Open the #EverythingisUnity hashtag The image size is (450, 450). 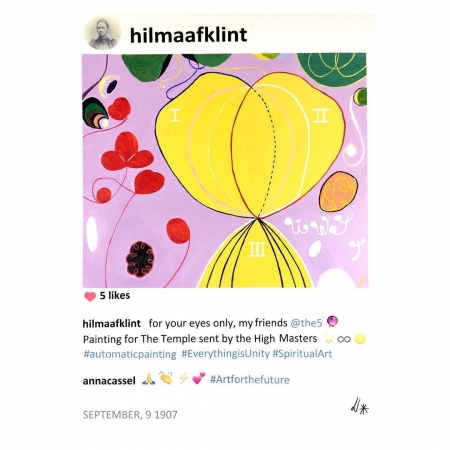coord(225,354)
